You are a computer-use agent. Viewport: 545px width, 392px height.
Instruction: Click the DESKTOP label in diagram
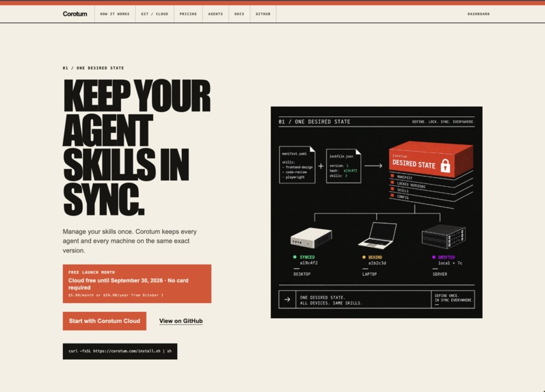click(302, 274)
